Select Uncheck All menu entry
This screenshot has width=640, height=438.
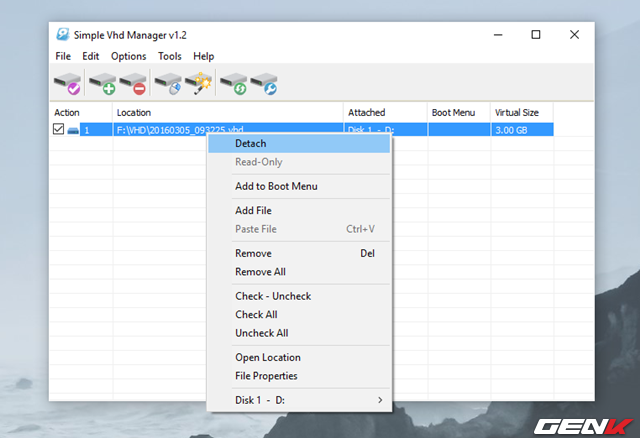pyautogui.click(x=299, y=333)
